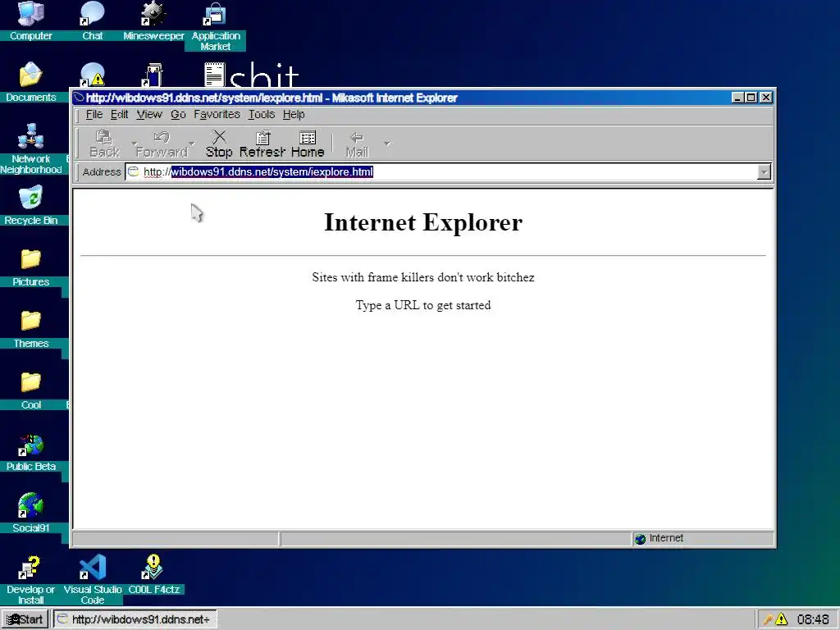Open the chat icon with warning badge
840x630 pixels.
(x=92, y=75)
